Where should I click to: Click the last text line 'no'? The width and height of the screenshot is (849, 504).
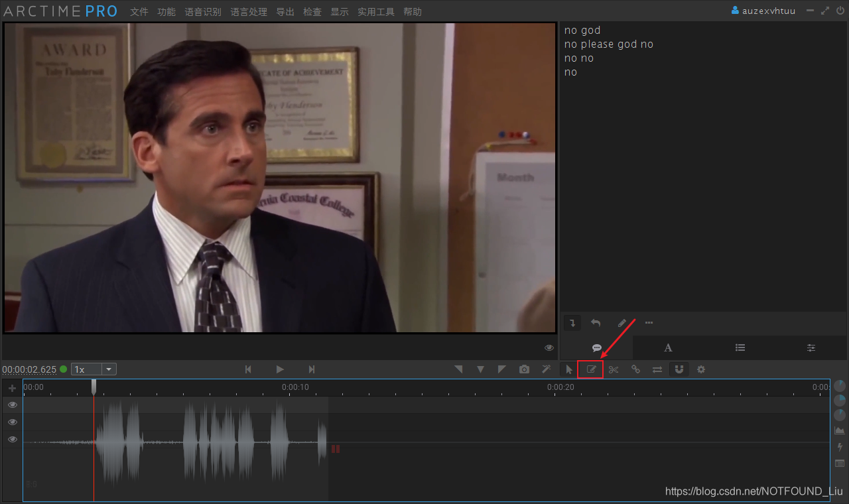pos(570,72)
